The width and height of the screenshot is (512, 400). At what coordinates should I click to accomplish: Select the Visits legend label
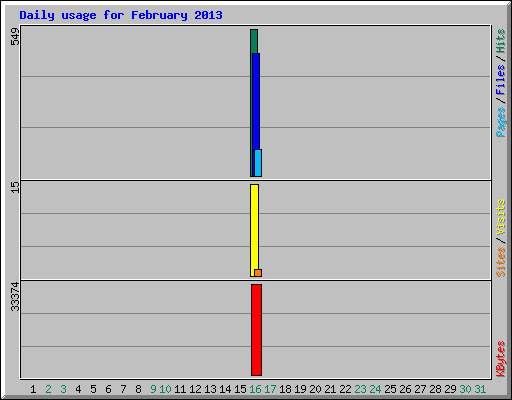[x=500, y=218]
